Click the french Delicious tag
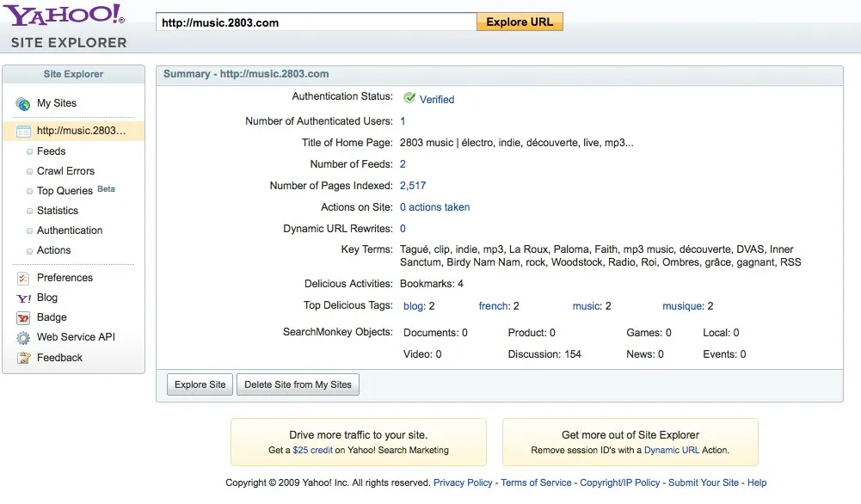Screen dimensions: 861x504 pos(494,306)
